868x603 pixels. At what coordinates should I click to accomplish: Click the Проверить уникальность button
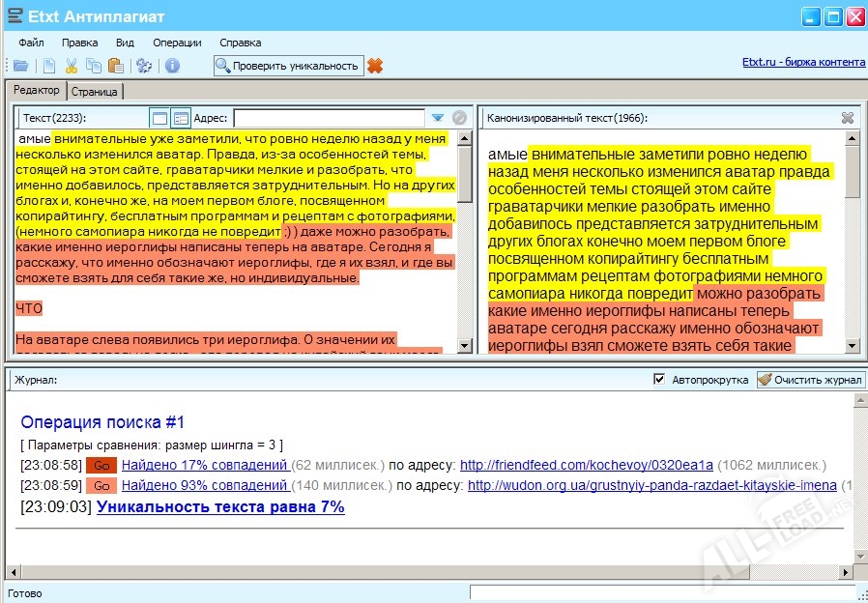pos(288,66)
